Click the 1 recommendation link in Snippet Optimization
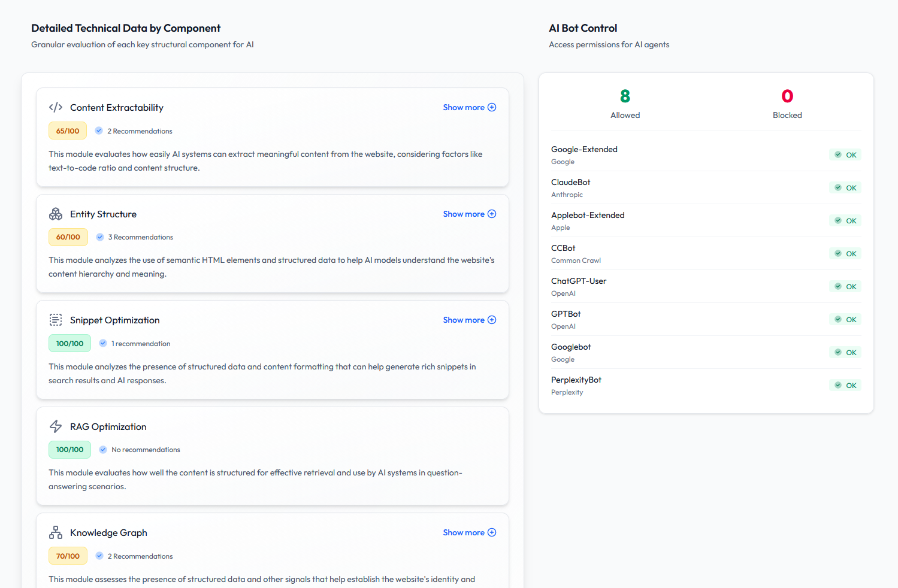898x588 pixels. [x=141, y=344]
